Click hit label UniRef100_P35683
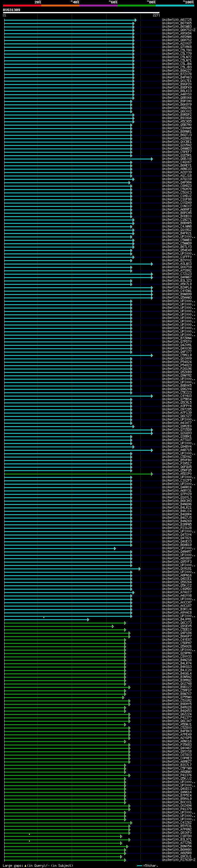This screenshot has height=868, width=197. point(177,745)
